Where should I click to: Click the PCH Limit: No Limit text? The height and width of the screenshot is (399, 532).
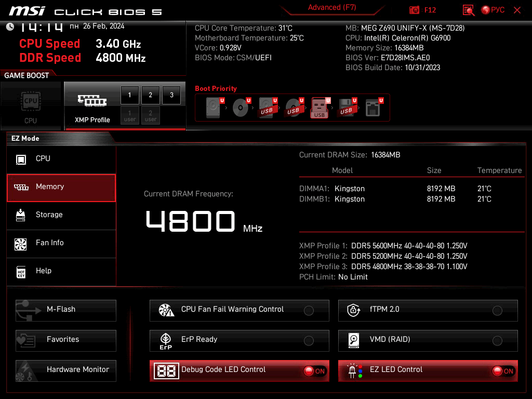click(x=333, y=277)
